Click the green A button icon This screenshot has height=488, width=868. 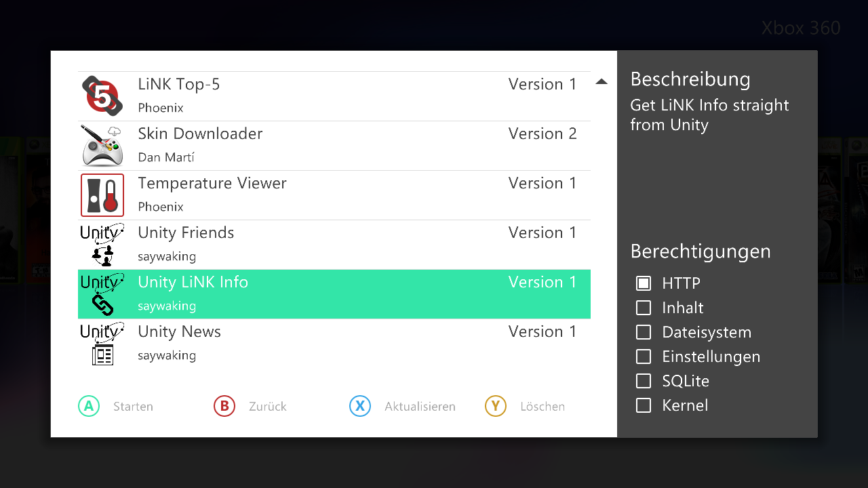pyautogui.click(x=89, y=406)
